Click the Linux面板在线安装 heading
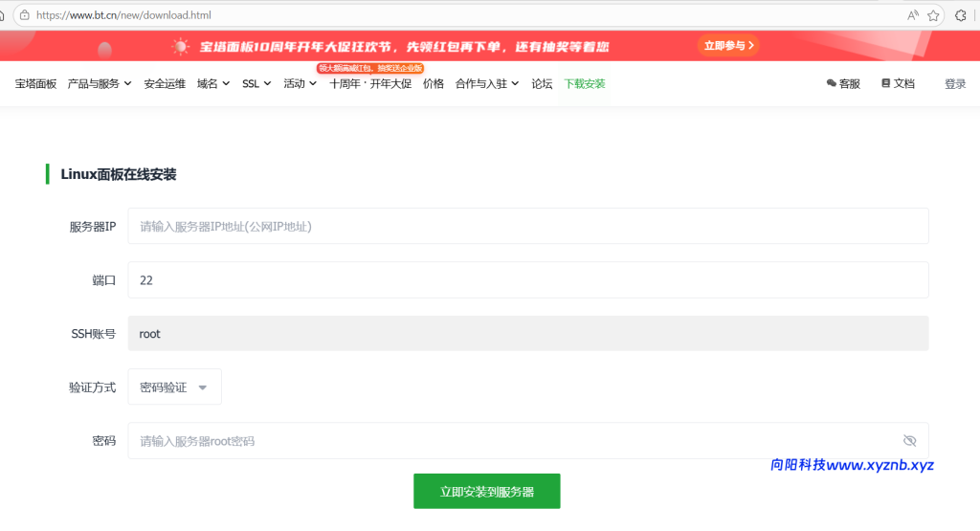The image size is (980, 531). (x=118, y=174)
